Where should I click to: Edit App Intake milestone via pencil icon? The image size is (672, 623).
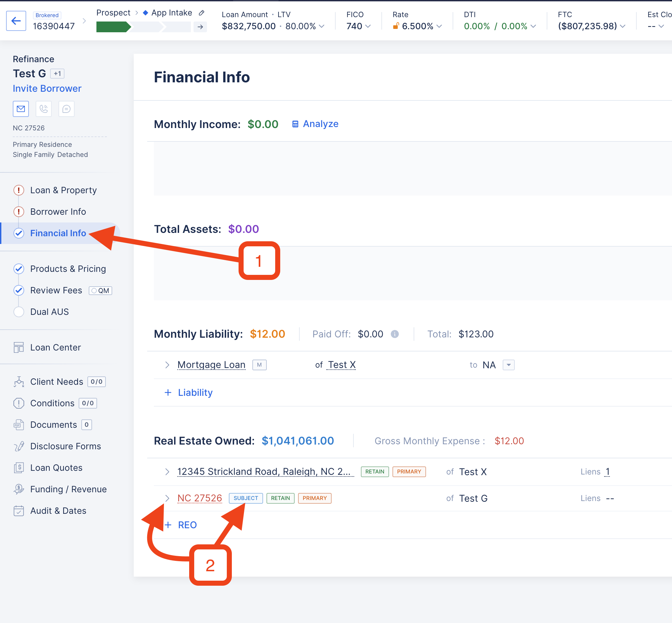202,12
